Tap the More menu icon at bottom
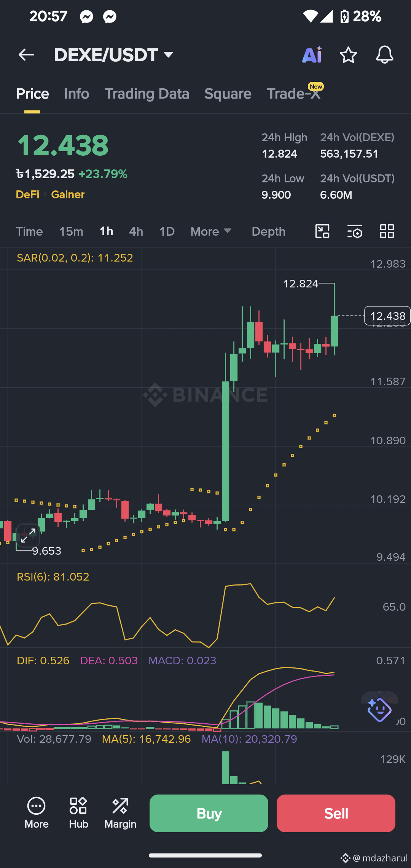 point(37,813)
